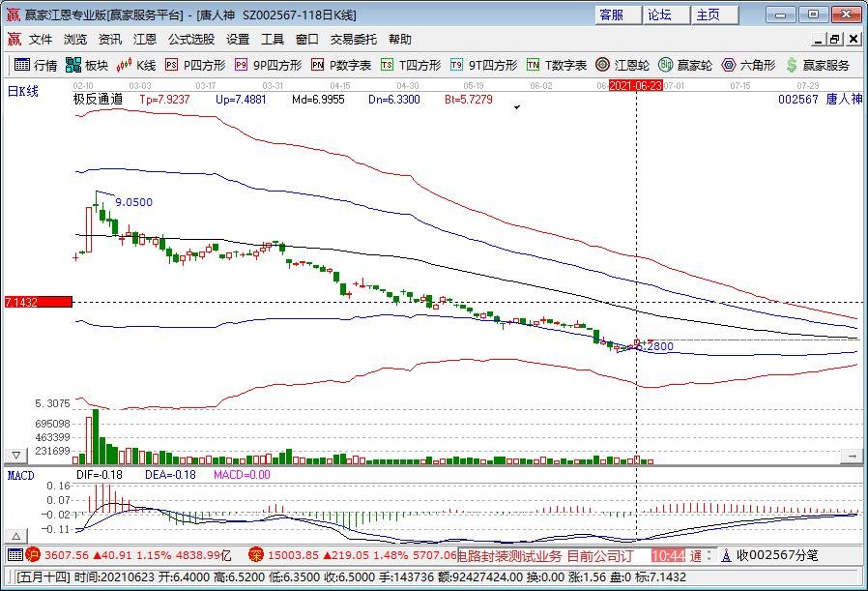
Task: Expand MACD panel with up triangle
Action: pyautogui.click(x=16, y=536)
